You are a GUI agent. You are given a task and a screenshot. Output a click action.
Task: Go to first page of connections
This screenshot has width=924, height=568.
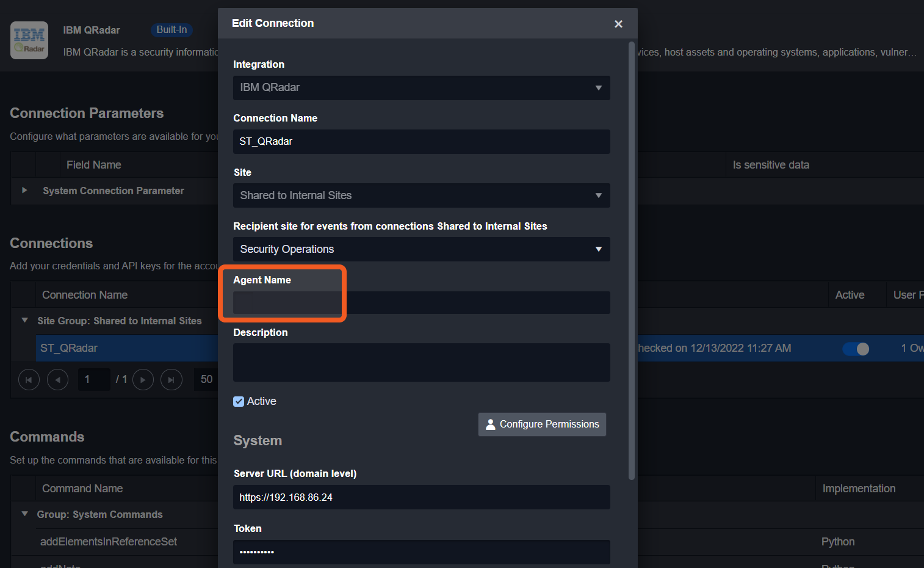(x=29, y=380)
